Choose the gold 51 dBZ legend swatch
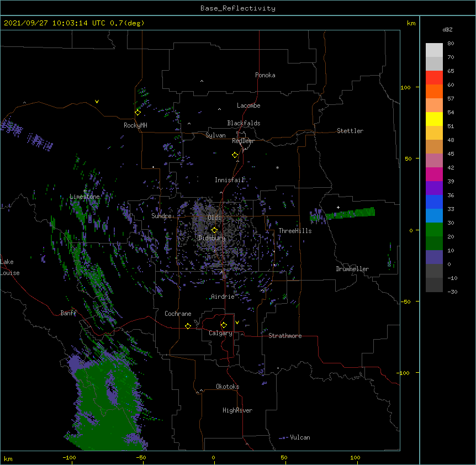 (434, 133)
